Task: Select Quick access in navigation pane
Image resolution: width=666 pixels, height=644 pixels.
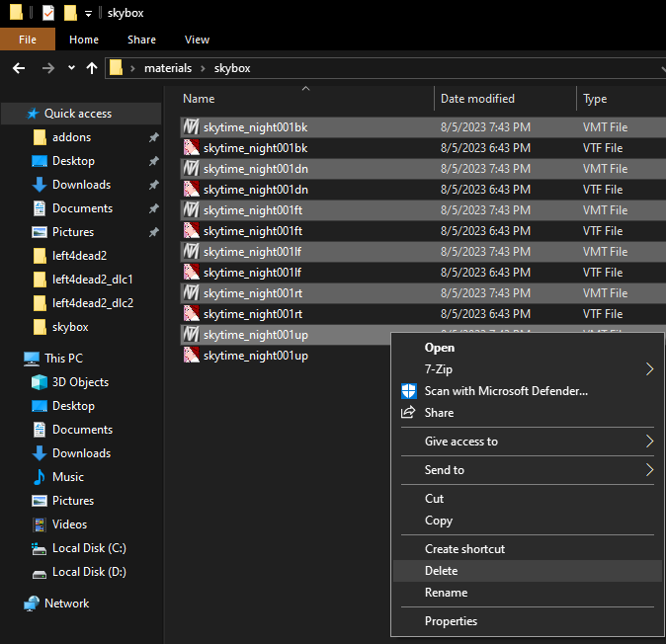Action: pyautogui.click(x=81, y=114)
